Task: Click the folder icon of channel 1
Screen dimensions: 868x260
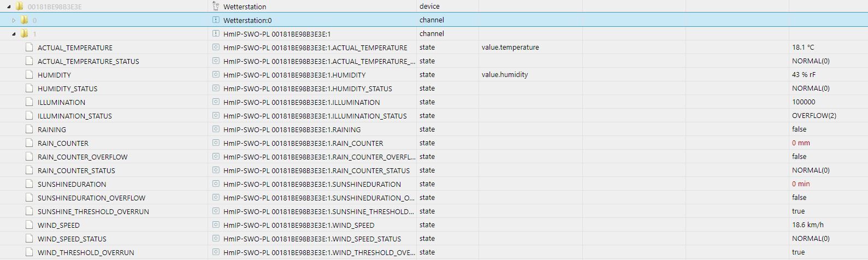Action: pos(24,34)
